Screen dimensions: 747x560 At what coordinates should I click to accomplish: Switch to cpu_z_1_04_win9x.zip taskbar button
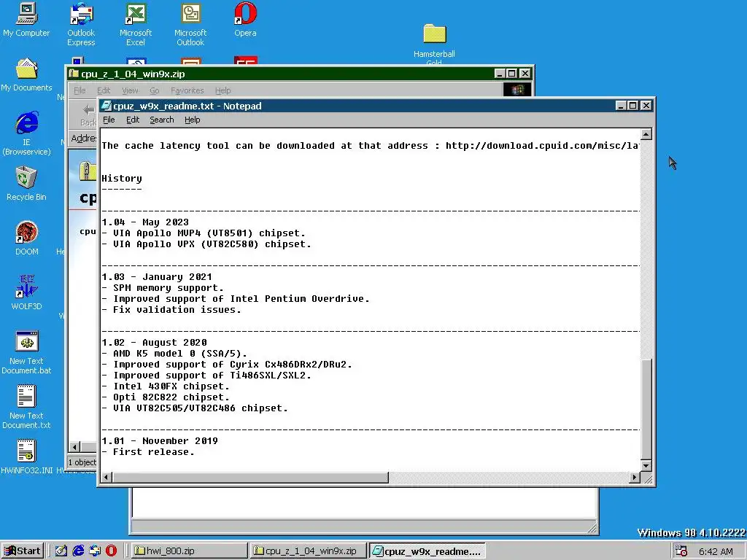[x=308, y=551]
